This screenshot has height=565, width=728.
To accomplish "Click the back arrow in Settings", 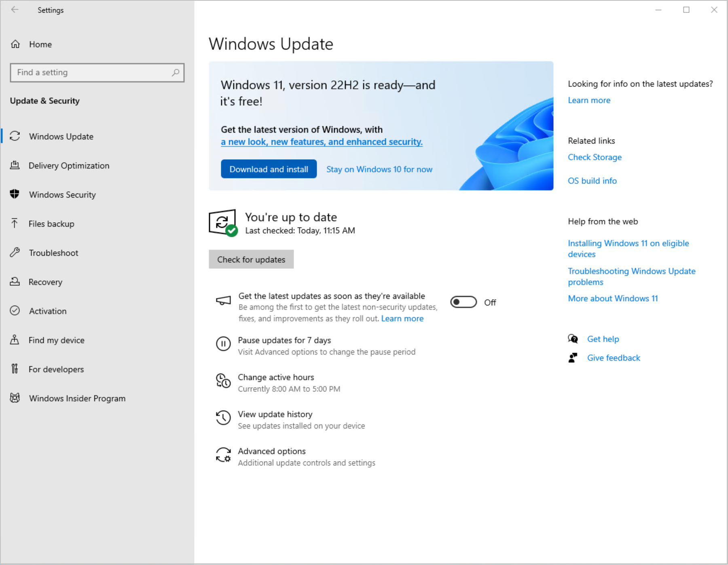I will (x=15, y=10).
